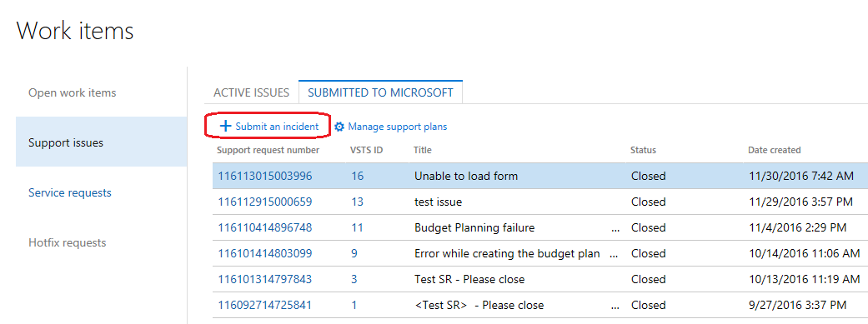Click the Submit an incident link
The width and height of the screenshot is (868, 324).
277,127
